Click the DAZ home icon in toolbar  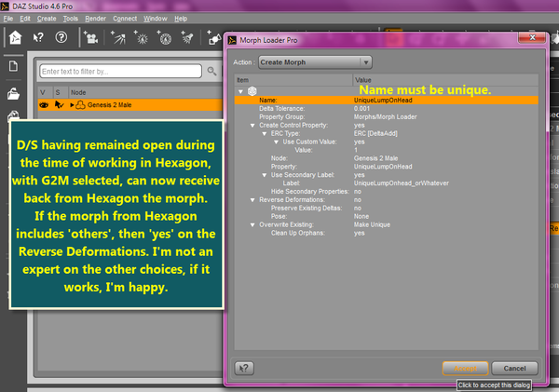pyautogui.click(x=15, y=37)
